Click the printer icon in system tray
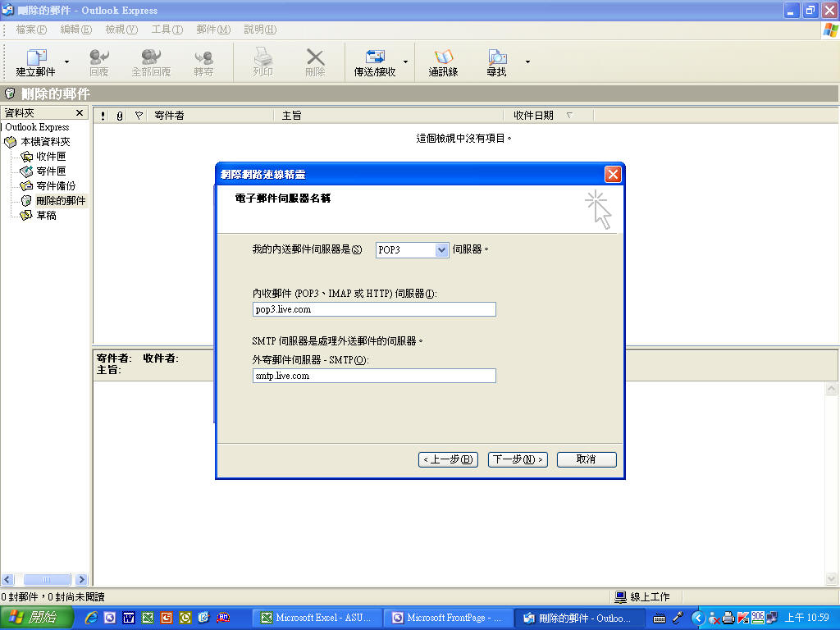 click(728, 619)
